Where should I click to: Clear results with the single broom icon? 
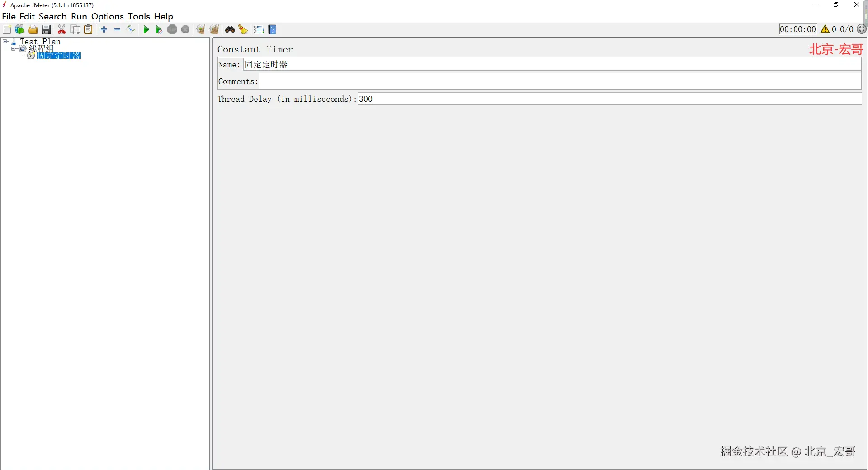(x=201, y=30)
